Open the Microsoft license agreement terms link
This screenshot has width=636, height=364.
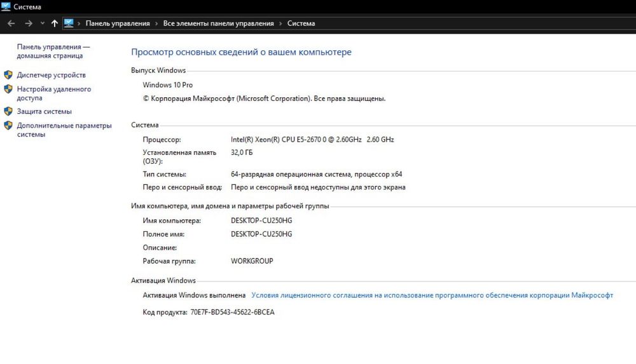432,295
